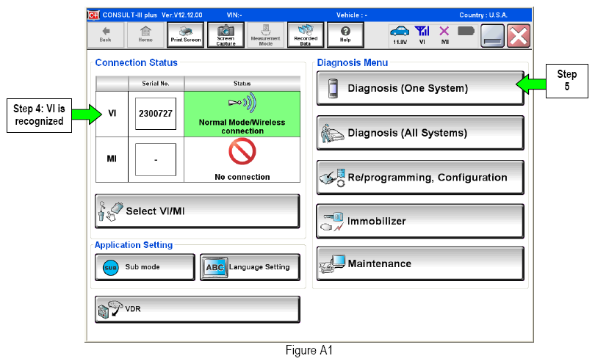Click the 'Status' column header
Viewport: 595px width, 364px height.
[242, 84]
